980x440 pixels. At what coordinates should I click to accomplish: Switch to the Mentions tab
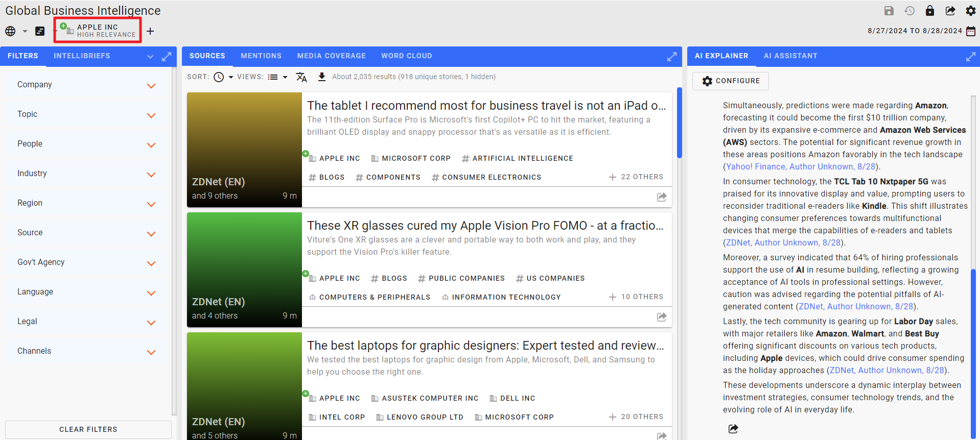[261, 56]
